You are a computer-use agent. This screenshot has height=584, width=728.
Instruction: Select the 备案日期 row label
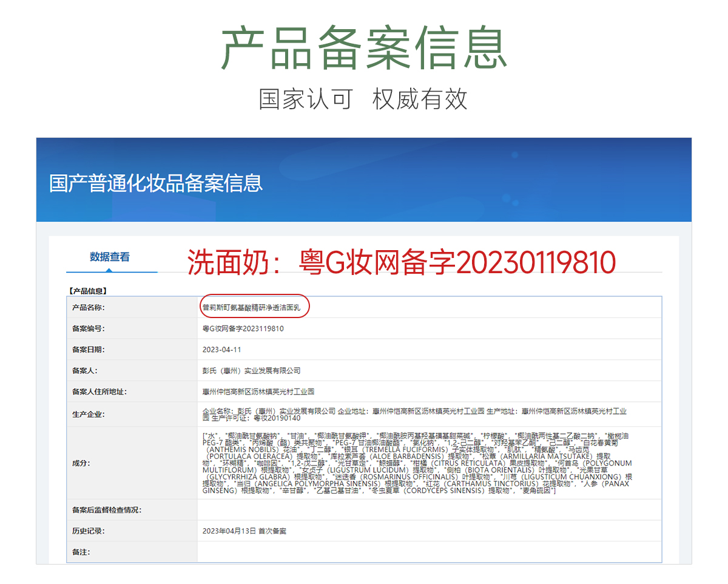89,350
